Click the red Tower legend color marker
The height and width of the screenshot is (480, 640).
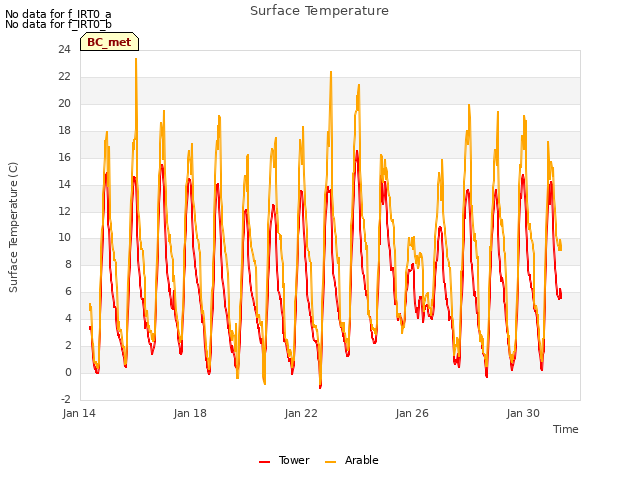point(264,462)
